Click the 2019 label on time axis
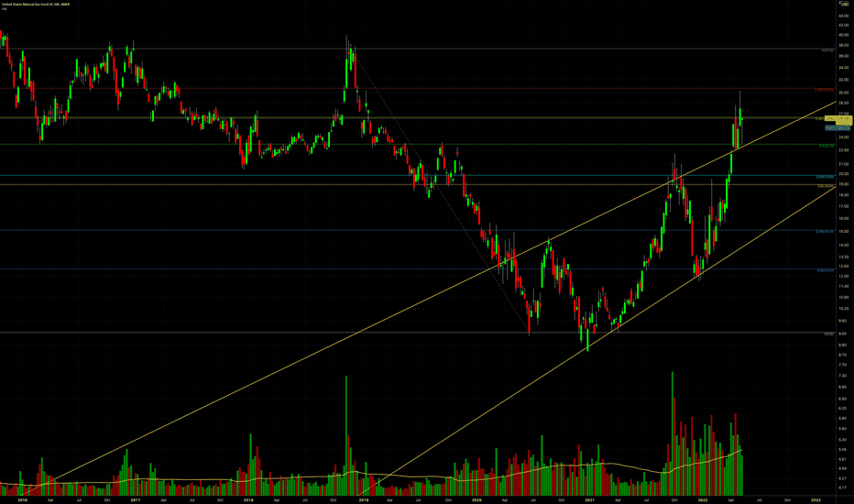The height and width of the screenshot is (504, 854). pyautogui.click(x=363, y=499)
